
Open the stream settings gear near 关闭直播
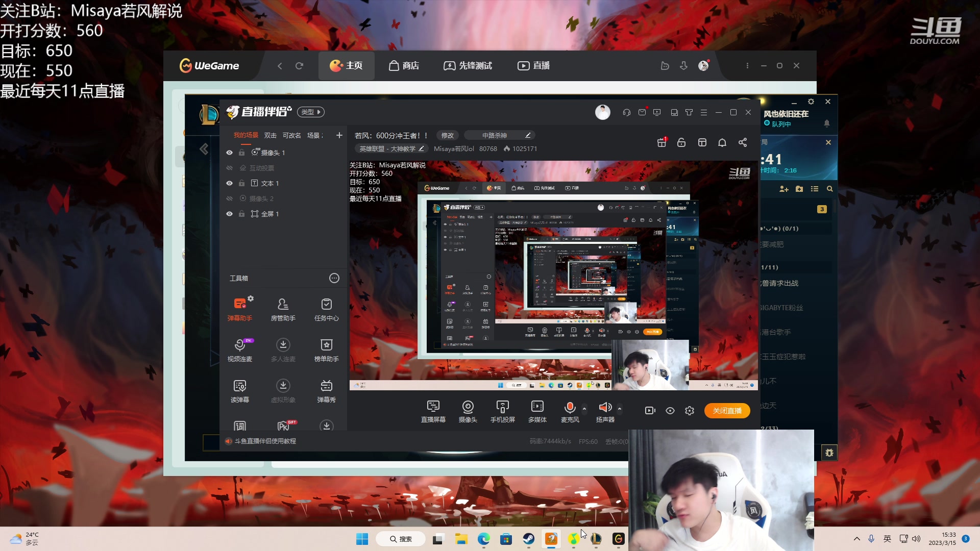(x=690, y=411)
